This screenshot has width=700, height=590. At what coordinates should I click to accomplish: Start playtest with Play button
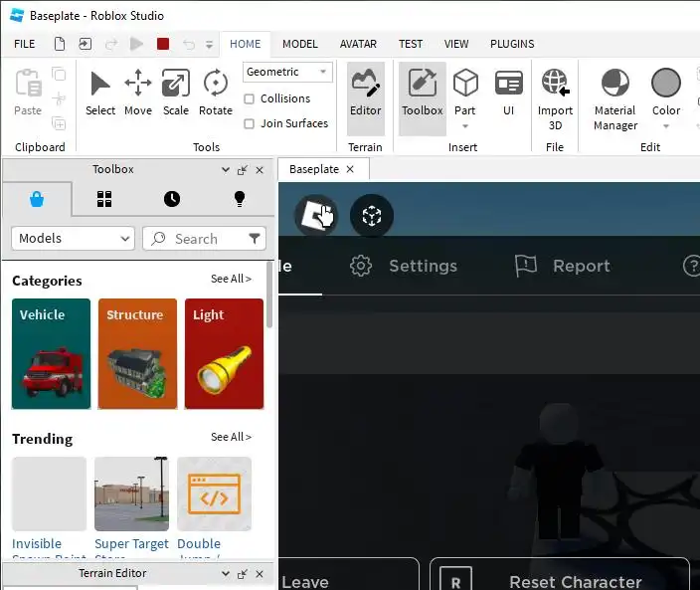pos(136,44)
